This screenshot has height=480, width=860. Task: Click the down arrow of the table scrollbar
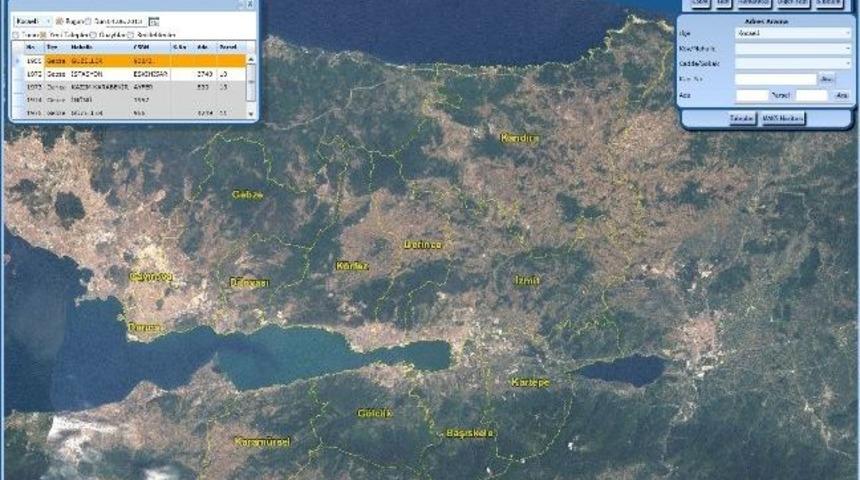(251, 114)
